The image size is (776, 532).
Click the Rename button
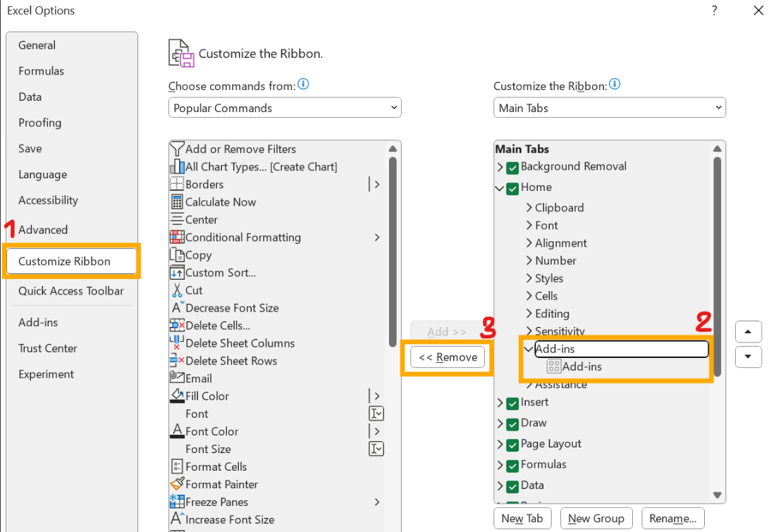click(672, 518)
